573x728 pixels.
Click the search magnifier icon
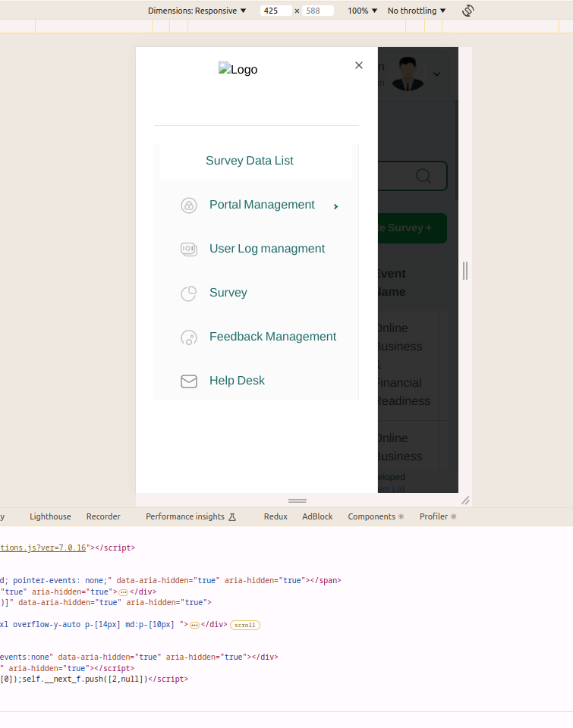[x=423, y=175]
